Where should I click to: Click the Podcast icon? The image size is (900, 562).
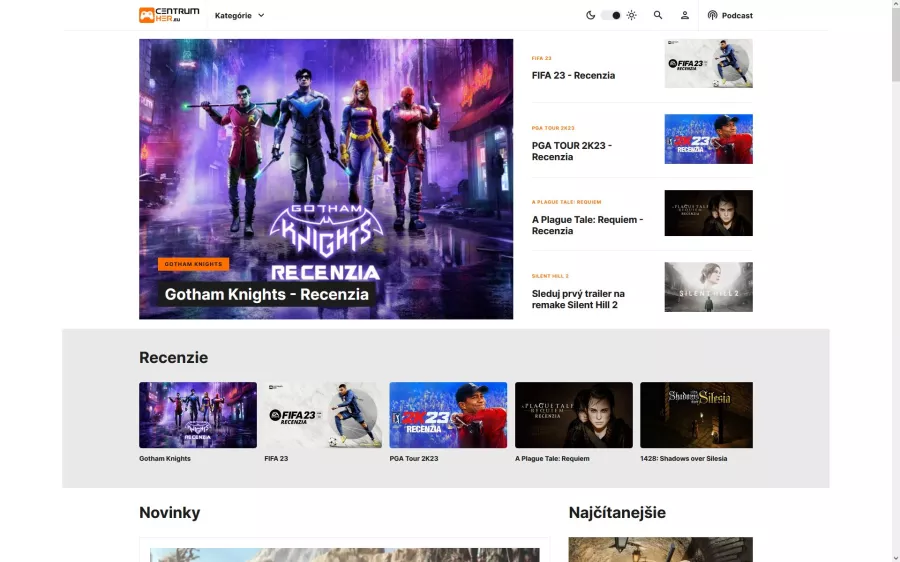pyautogui.click(x=712, y=15)
